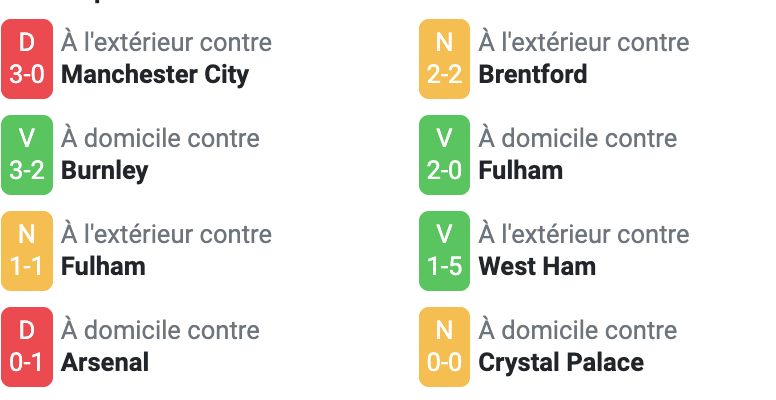This screenshot has width=776, height=400.
Task: Click the red D 0-1 result badge
Action: [x=27, y=347]
